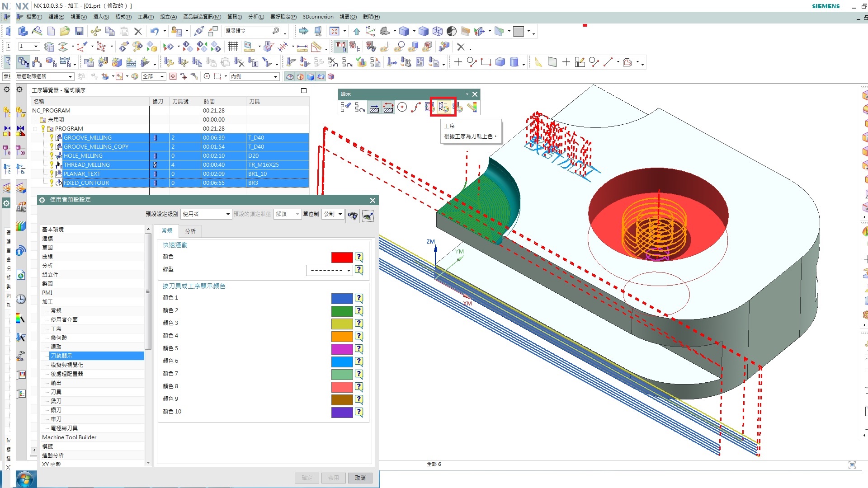Viewport: 868px width, 488px height.
Task: Click the 取消 button
Action: (x=360, y=478)
